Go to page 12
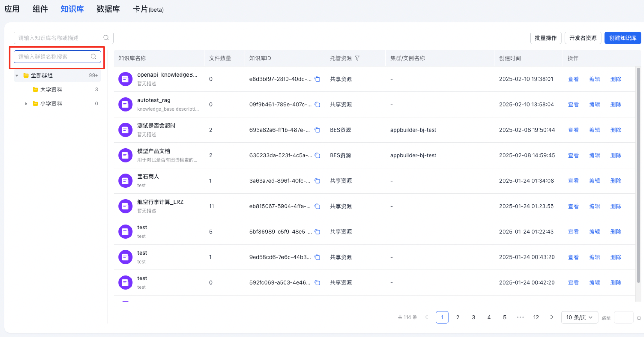The height and width of the screenshot is (337, 644). point(536,317)
